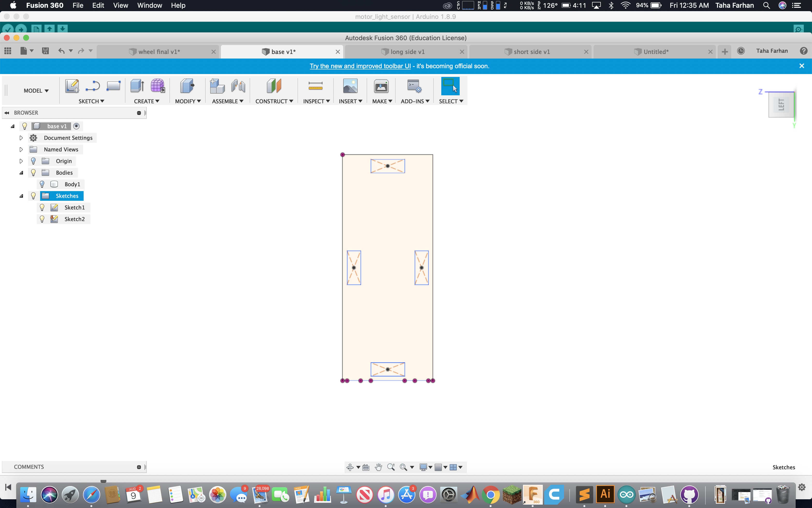The width and height of the screenshot is (812, 508).
Task: Click the Extrude tool icon
Action: pos(137,86)
